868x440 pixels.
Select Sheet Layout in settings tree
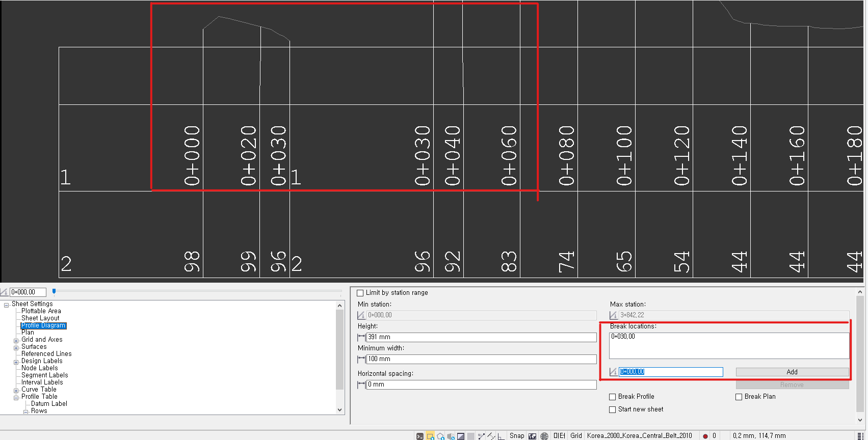pos(40,318)
